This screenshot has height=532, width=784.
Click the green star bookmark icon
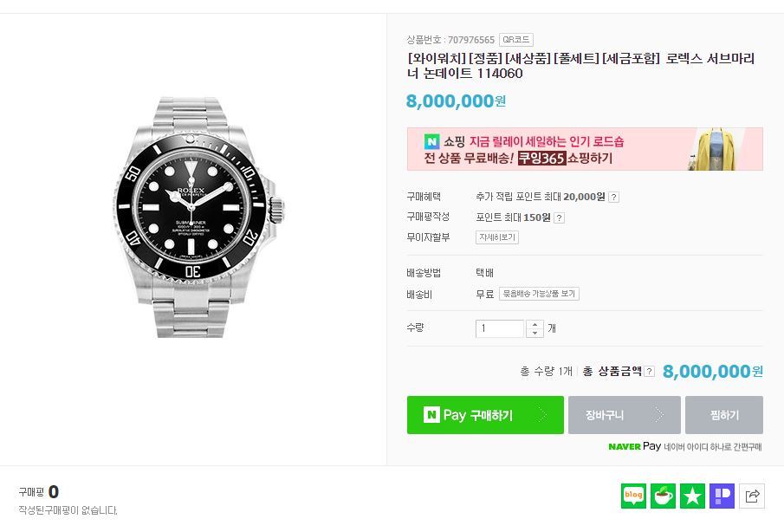pos(692,496)
